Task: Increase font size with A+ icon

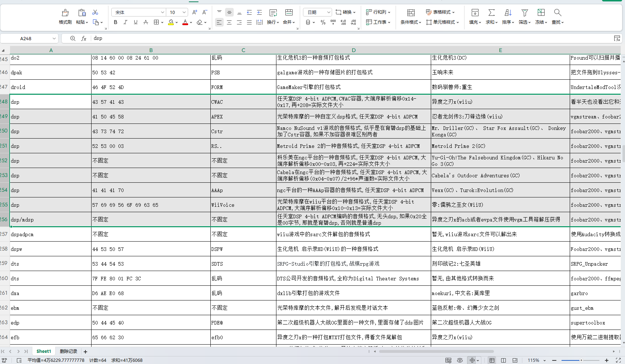Action: [x=195, y=12]
